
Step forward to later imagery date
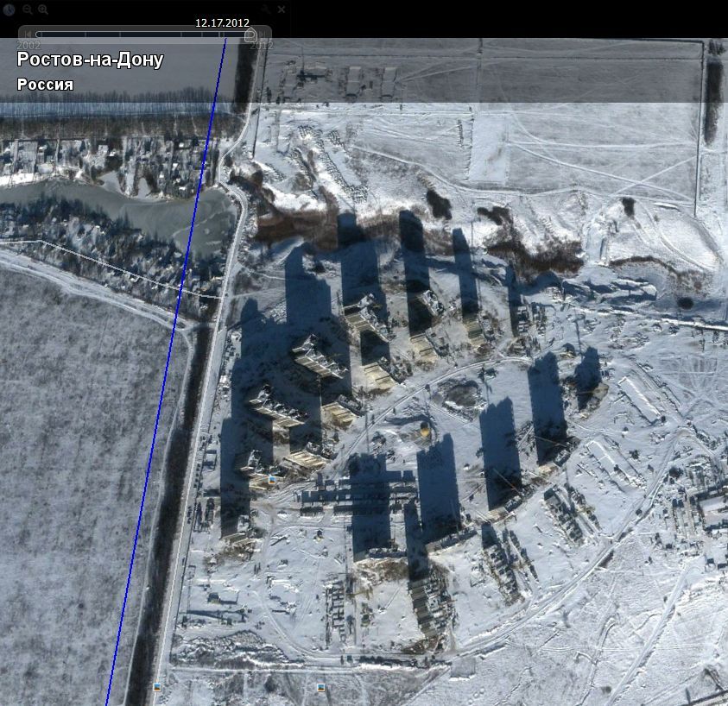click(263, 35)
